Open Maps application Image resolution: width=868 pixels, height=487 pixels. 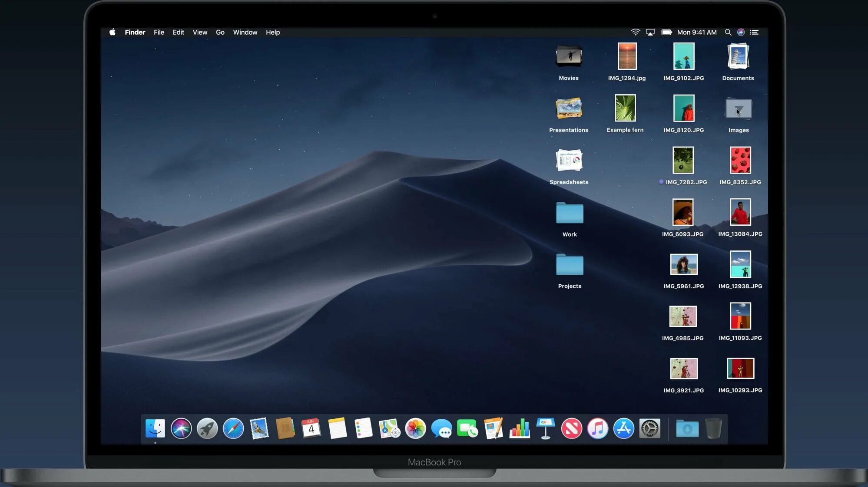pos(389,429)
